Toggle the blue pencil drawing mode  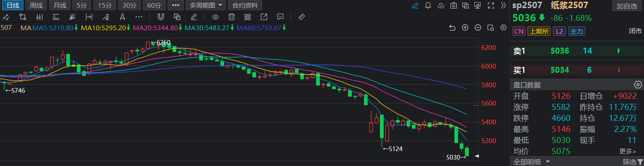pyautogui.click(x=416, y=6)
